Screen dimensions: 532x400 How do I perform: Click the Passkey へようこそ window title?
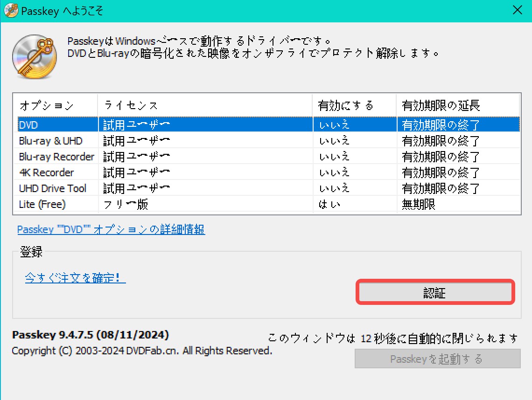coord(62,11)
